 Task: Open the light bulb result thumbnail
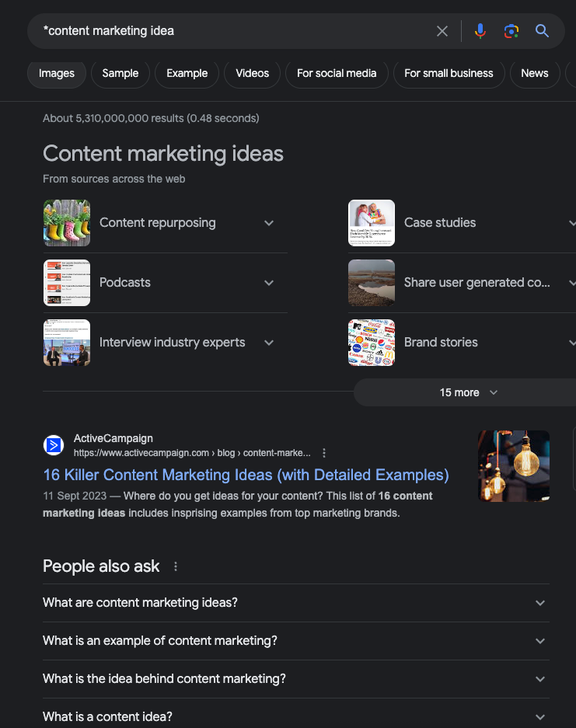[x=513, y=466]
